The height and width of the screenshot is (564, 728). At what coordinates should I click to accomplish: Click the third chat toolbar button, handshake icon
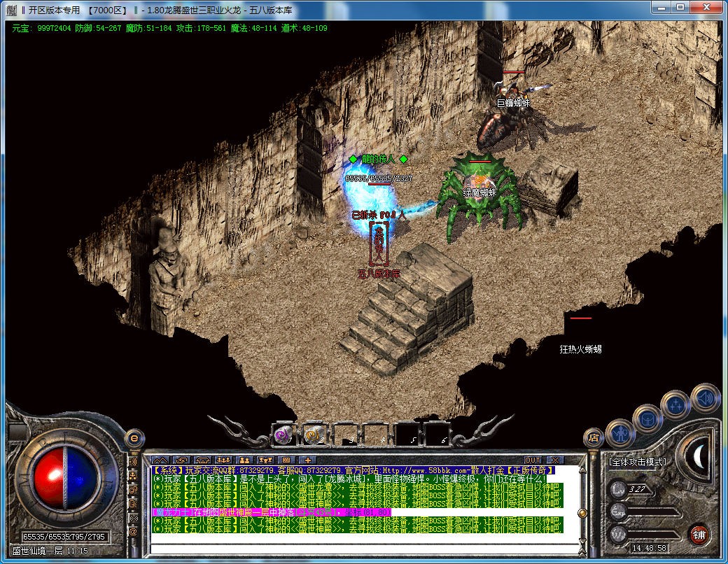click(203, 460)
